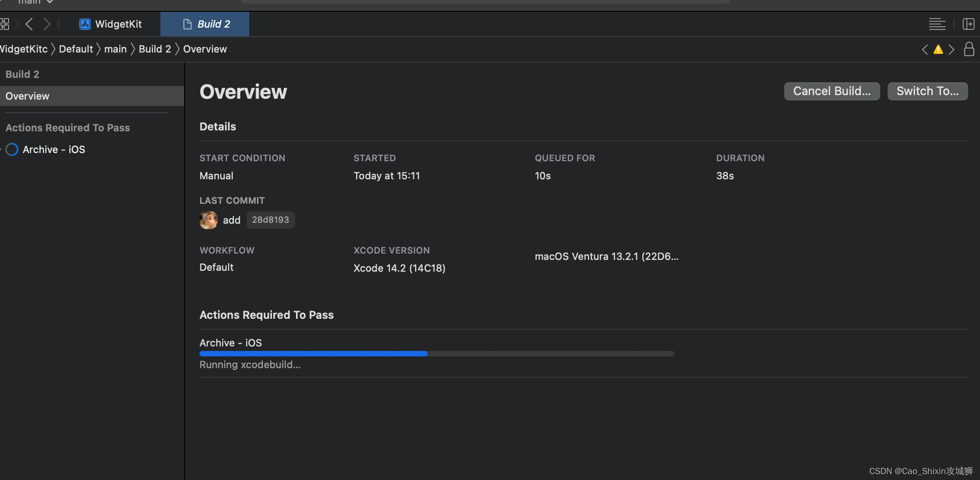Click Default in the breadcrumb path
This screenshot has height=480, width=980.
tap(76, 49)
